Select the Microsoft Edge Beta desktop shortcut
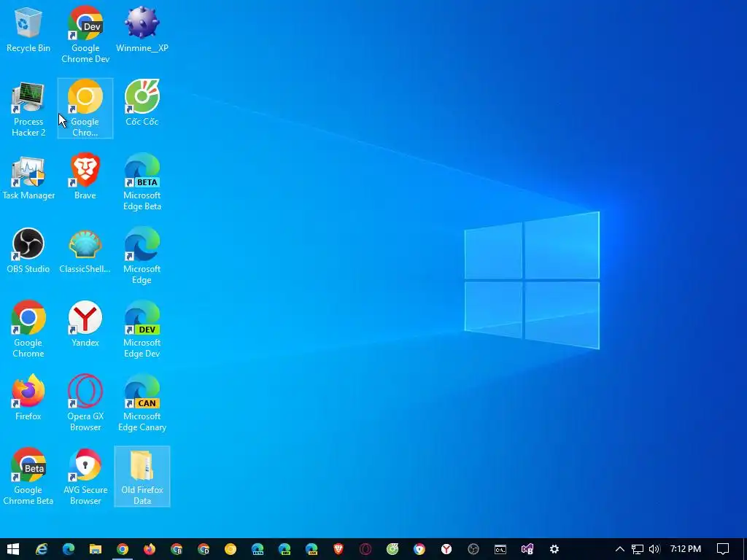Screen dimensions: 747x560 click(142, 182)
